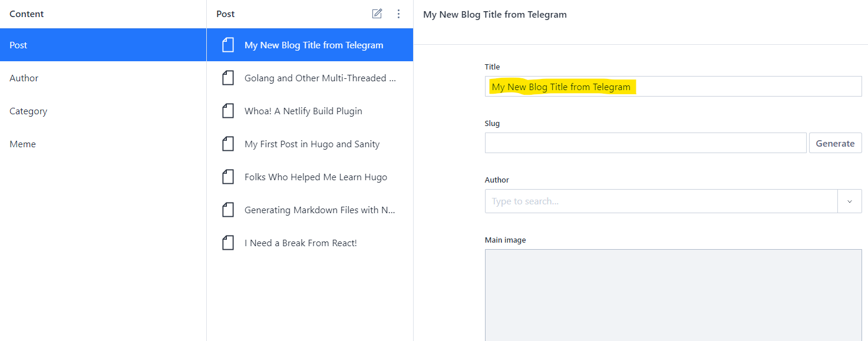Generate the slug with the Generate button
This screenshot has width=868, height=341.
[x=835, y=143]
